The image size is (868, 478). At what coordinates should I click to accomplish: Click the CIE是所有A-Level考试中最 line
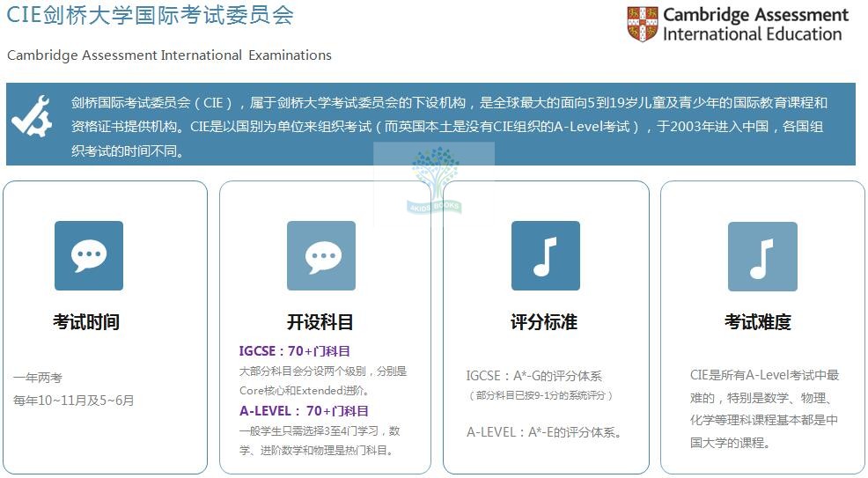tap(764, 375)
